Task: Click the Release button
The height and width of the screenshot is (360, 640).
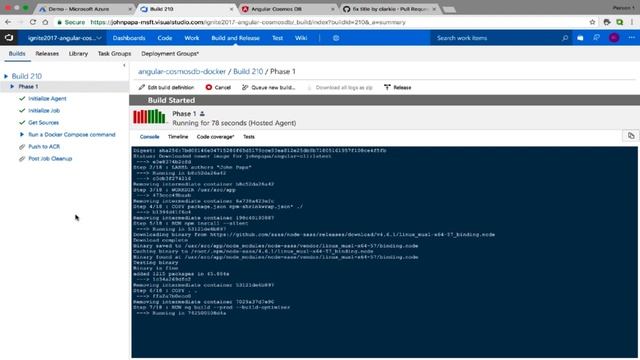Action: (398, 87)
